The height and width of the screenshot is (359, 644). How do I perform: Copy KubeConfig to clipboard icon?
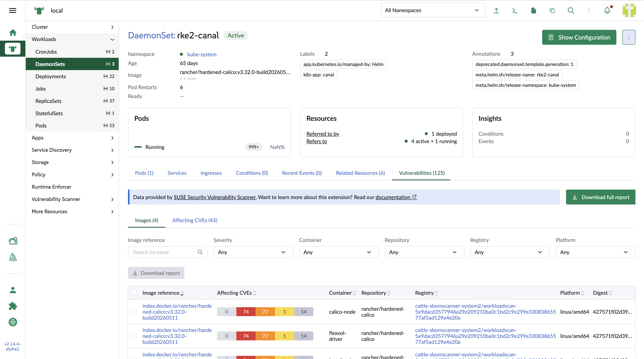(552, 10)
